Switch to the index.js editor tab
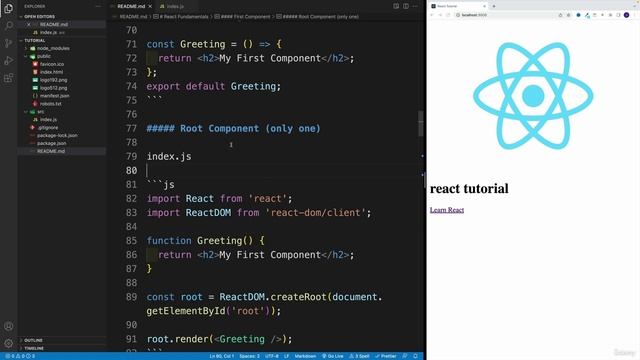 point(175,7)
